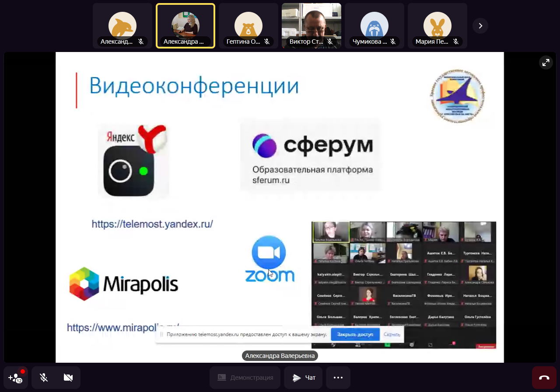Image resolution: width=560 pixels, height=392 pixels.
Task: Click muted mic icon on Гептина tile
Action: [267, 42]
